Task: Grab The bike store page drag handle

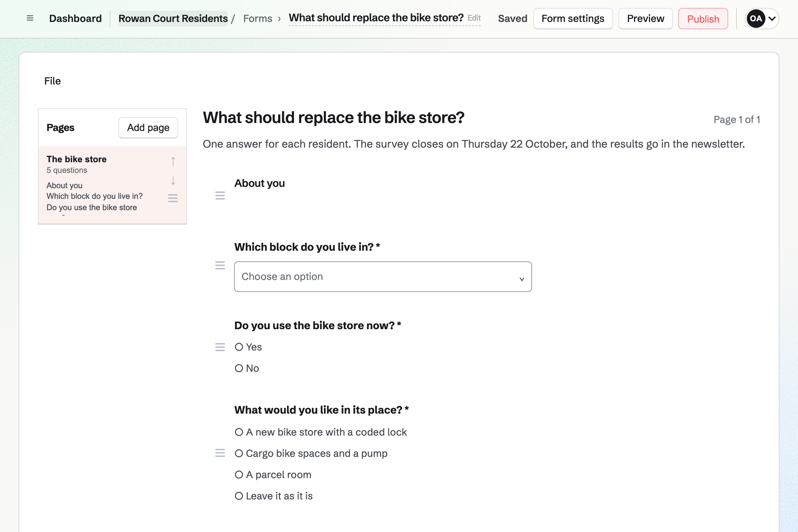Action: tap(173, 198)
